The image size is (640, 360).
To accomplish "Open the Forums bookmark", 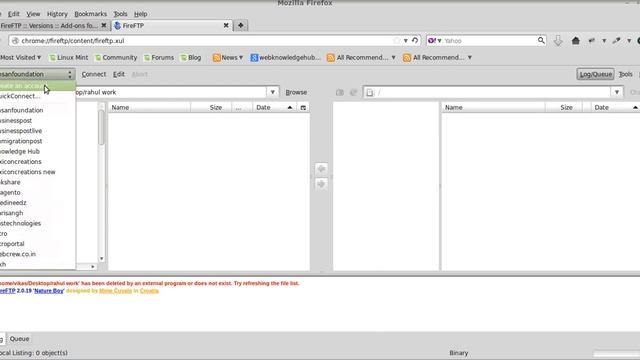I will pos(159,58).
